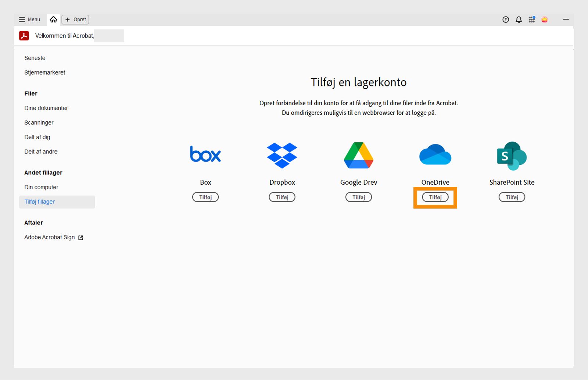
Task: Select Stjernemarkeret in the sidebar
Action: pyautogui.click(x=44, y=72)
